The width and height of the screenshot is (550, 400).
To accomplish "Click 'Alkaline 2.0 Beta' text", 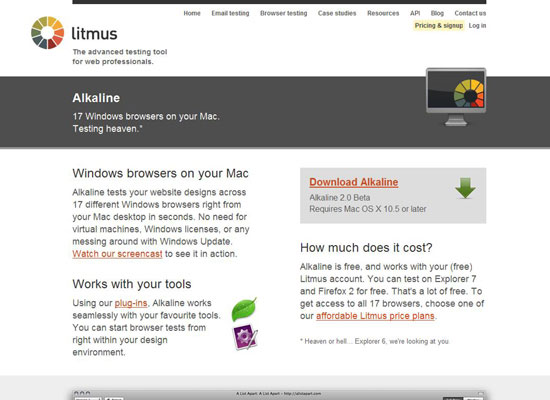I will coord(340,198).
